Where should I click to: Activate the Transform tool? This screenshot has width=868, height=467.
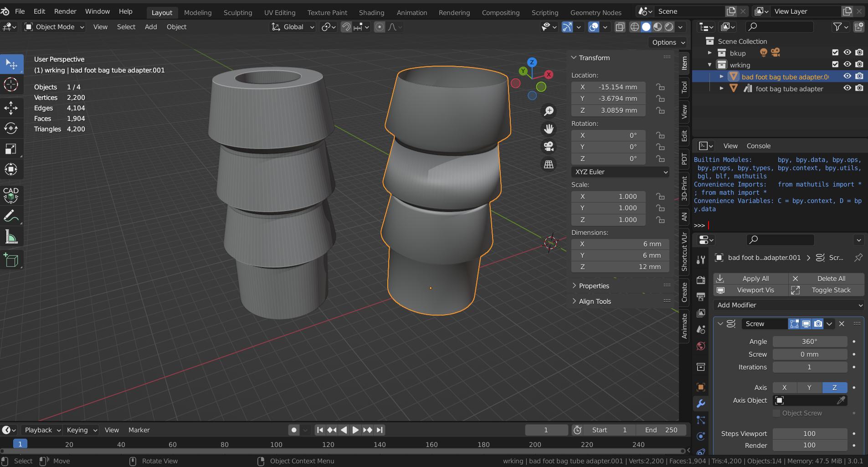click(x=11, y=170)
